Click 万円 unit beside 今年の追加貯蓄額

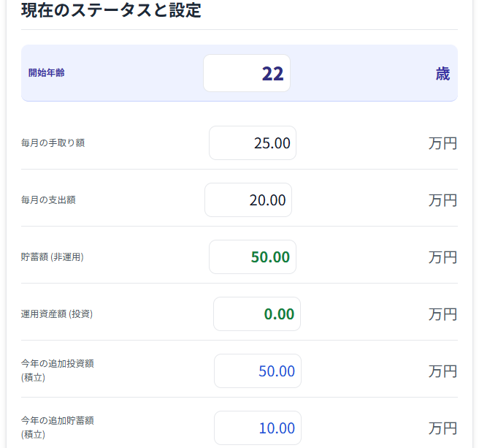coord(442,428)
